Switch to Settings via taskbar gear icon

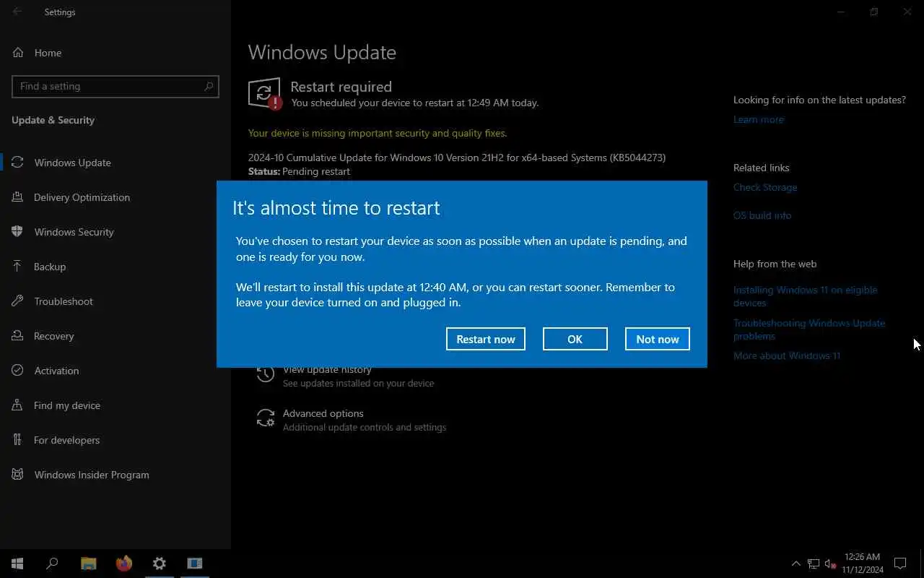tap(160, 564)
